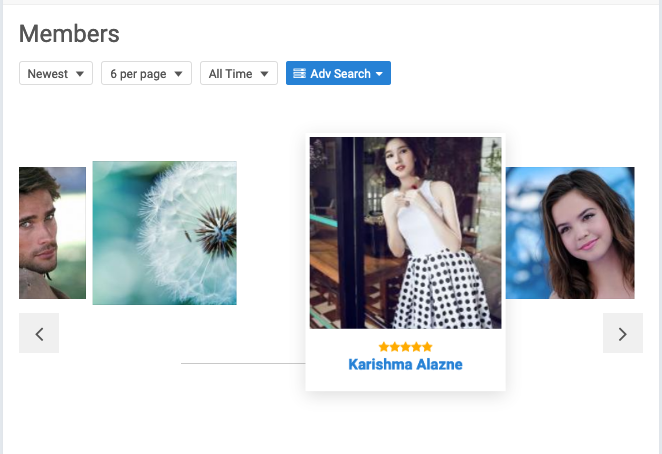The height and width of the screenshot is (454, 662).
Task: Click the caret arrow on Adv Search
Action: [x=380, y=74]
